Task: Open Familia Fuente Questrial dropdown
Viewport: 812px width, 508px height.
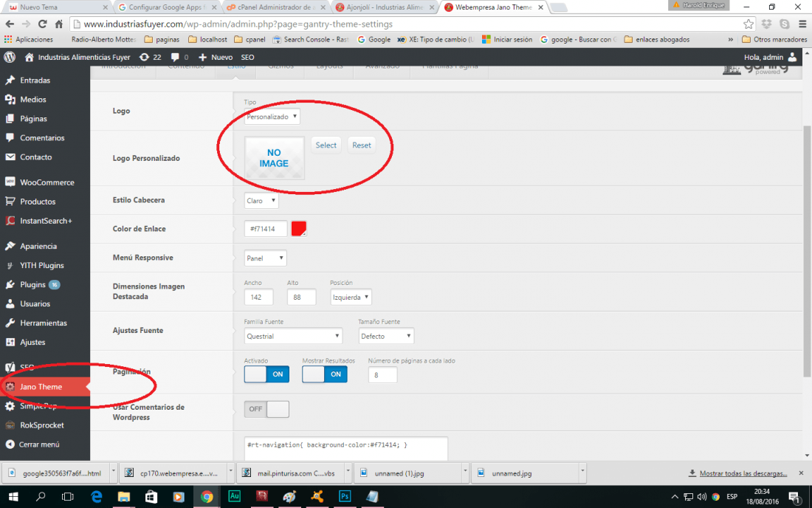Action: [293, 336]
